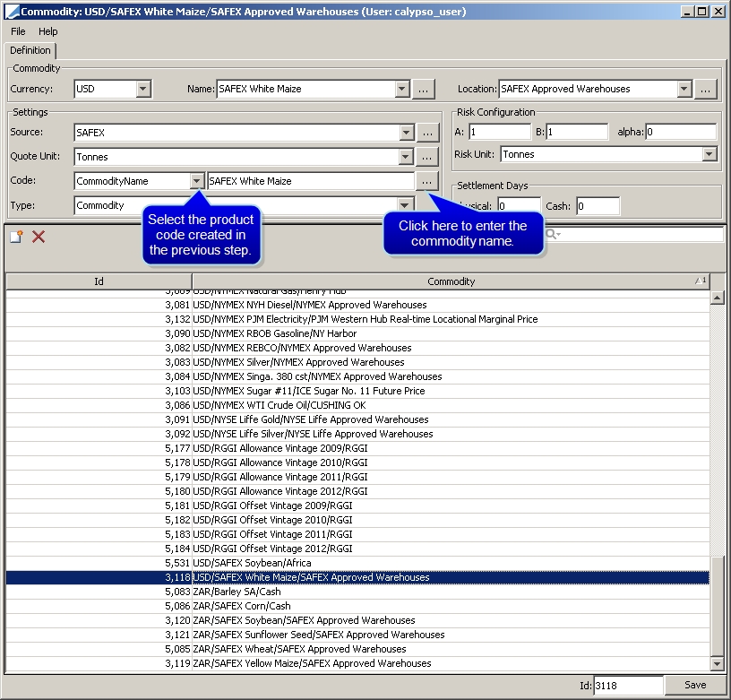Open the Help menu
Screen dimensions: 731x700
coord(48,31)
